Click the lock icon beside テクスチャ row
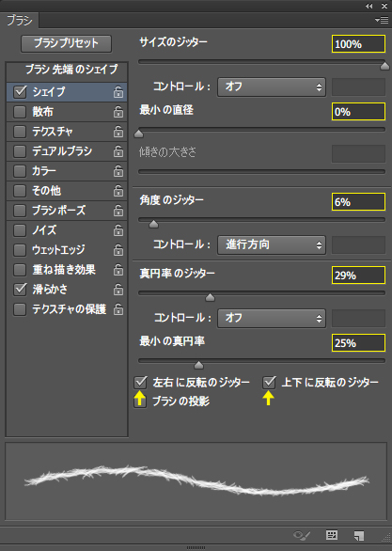This screenshot has width=392, height=551. click(118, 132)
